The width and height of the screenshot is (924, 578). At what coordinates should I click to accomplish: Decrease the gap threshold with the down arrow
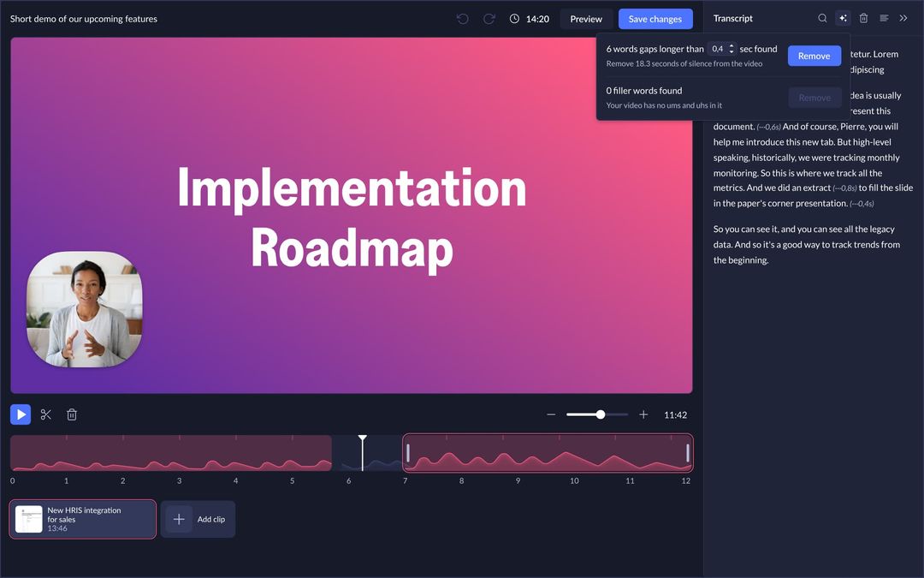pyautogui.click(x=731, y=51)
